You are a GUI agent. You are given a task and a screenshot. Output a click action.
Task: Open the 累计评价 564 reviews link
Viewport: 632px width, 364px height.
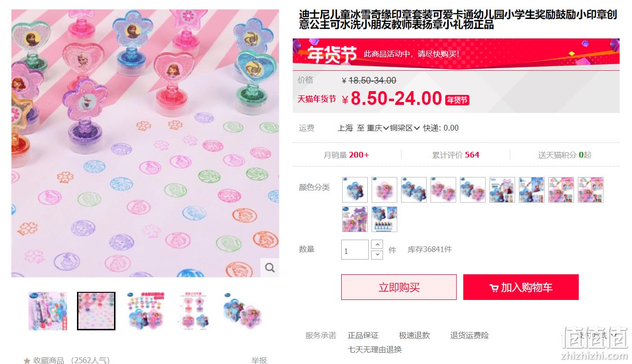(455, 155)
